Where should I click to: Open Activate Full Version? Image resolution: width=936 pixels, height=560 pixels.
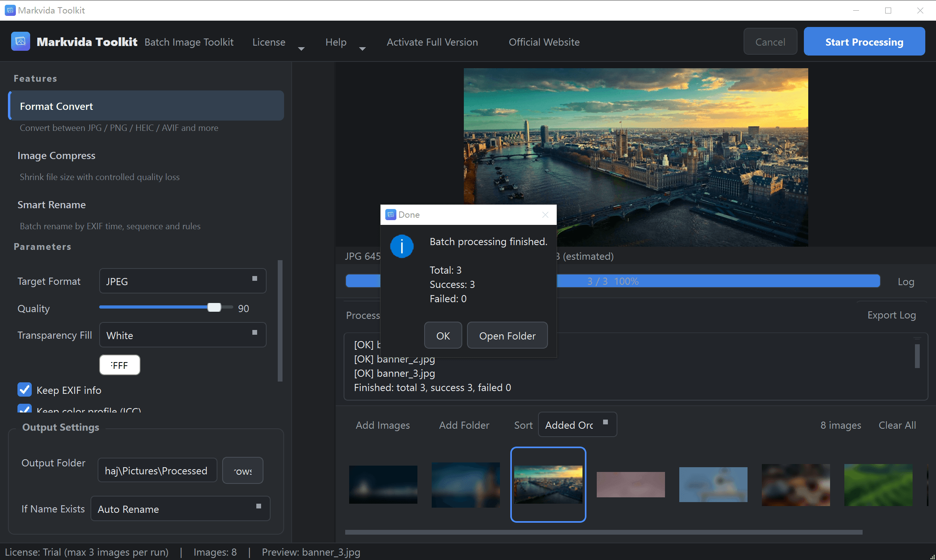(432, 42)
